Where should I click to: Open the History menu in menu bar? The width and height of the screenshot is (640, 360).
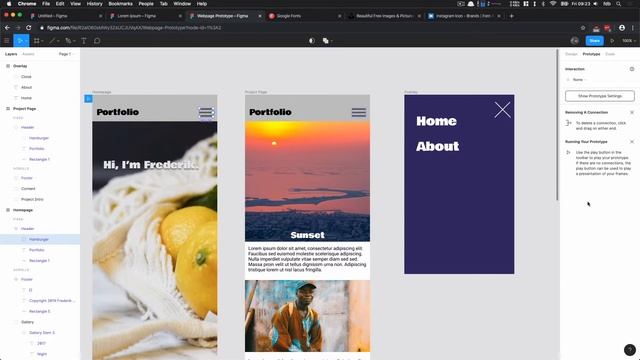click(94, 4)
